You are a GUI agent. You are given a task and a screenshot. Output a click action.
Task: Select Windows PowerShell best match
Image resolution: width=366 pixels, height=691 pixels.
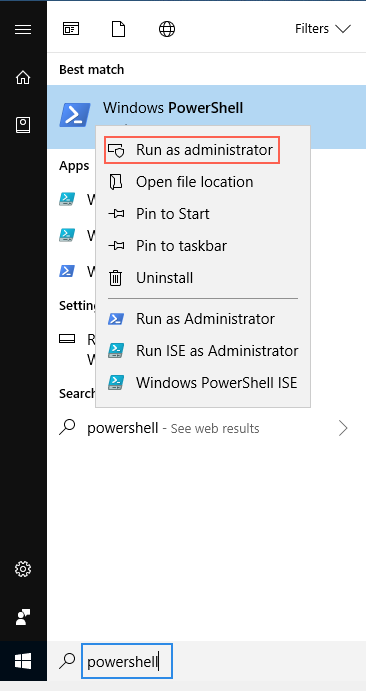point(207,116)
